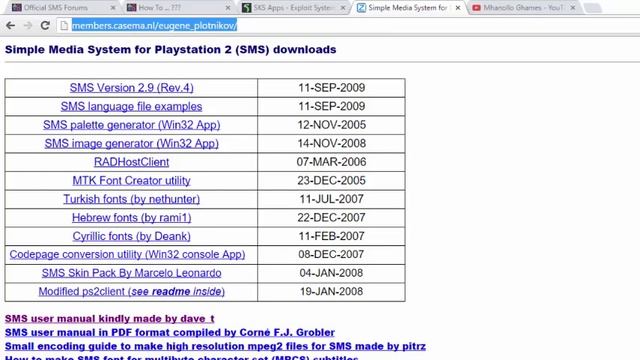Open the small encoding guide by pitrz
This screenshot has width=640, height=360.
tap(215, 346)
